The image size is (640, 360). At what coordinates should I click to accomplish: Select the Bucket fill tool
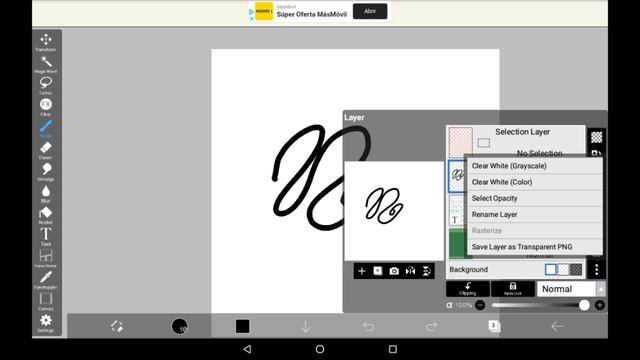(x=46, y=216)
